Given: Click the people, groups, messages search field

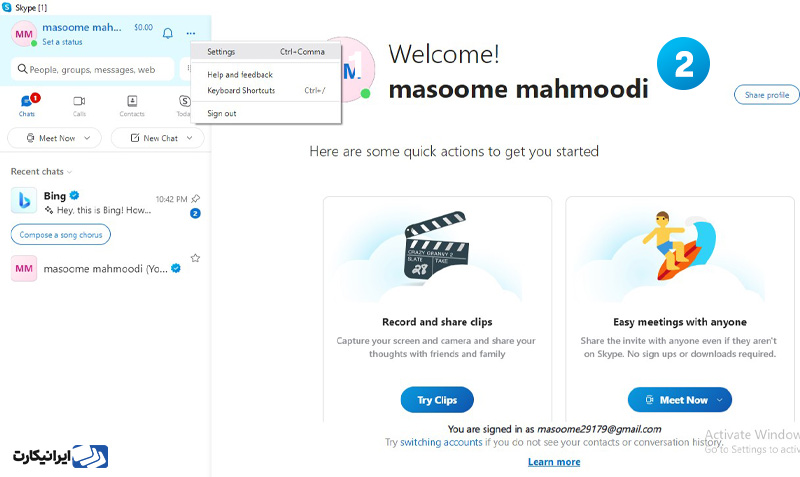Looking at the screenshot, I should click(92, 69).
